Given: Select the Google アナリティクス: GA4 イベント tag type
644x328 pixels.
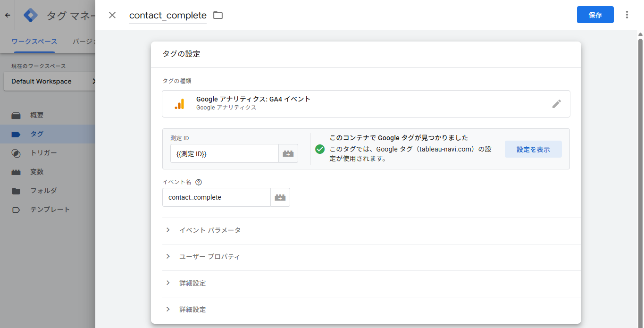Looking at the screenshot, I should coord(366,104).
